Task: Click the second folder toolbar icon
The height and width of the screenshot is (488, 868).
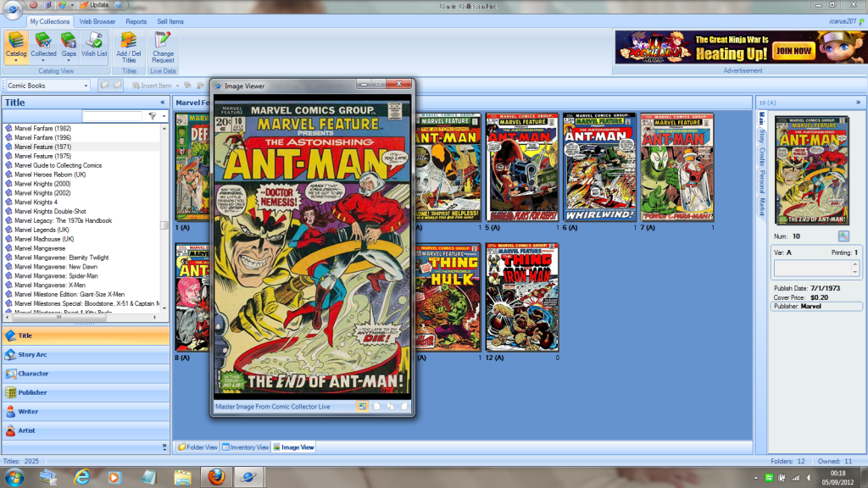Action: (x=117, y=86)
